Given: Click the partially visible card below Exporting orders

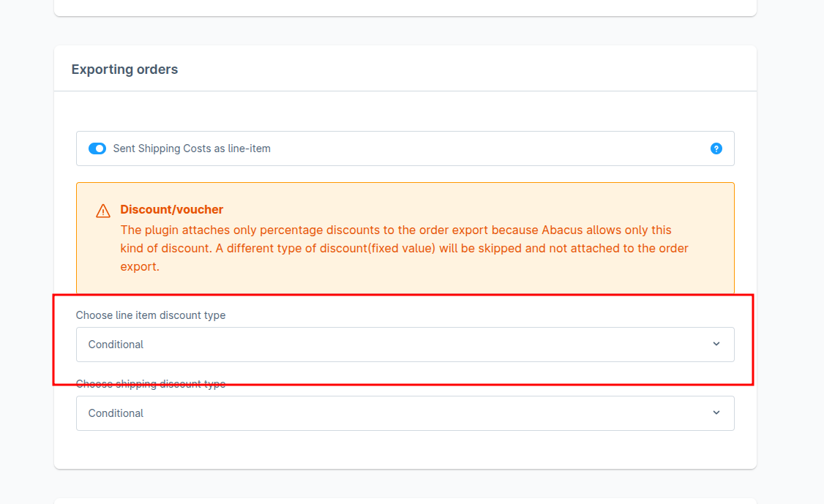Looking at the screenshot, I should pyautogui.click(x=405, y=501).
